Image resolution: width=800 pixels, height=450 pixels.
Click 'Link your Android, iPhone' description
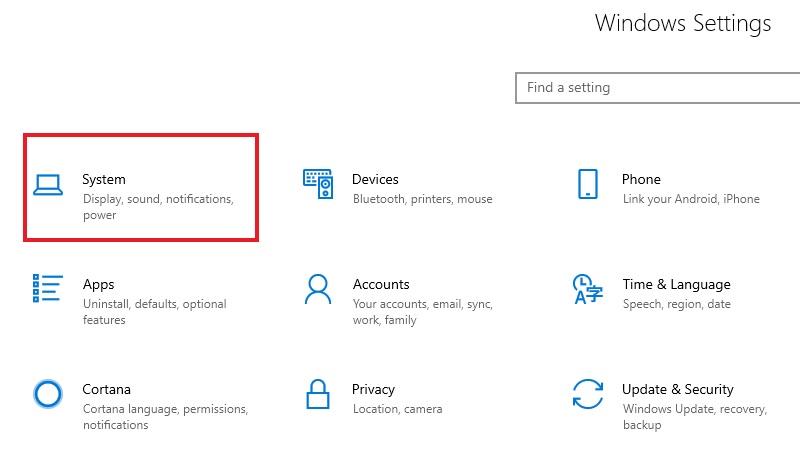691,199
